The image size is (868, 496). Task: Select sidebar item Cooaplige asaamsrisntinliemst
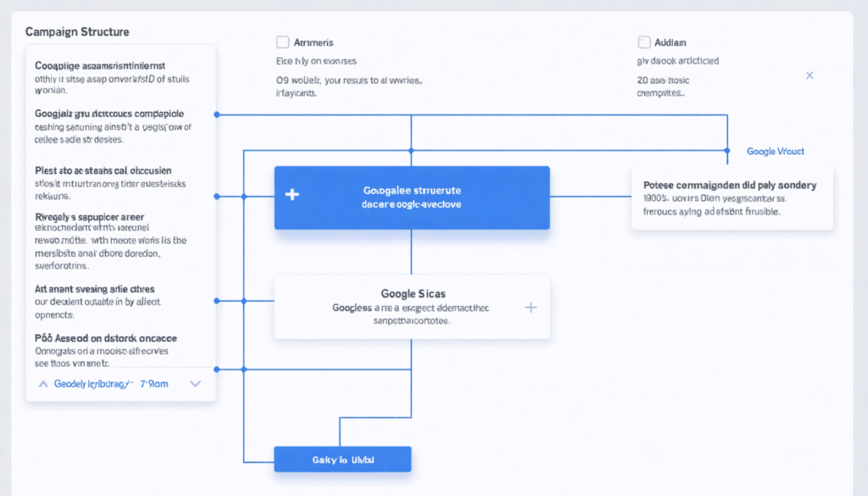pyautogui.click(x=113, y=77)
